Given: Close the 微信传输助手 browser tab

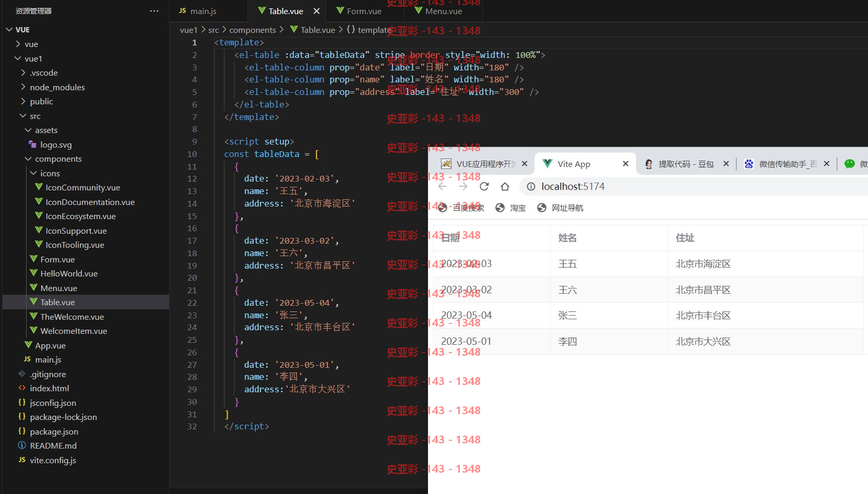Looking at the screenshot, I should point(827,164).
